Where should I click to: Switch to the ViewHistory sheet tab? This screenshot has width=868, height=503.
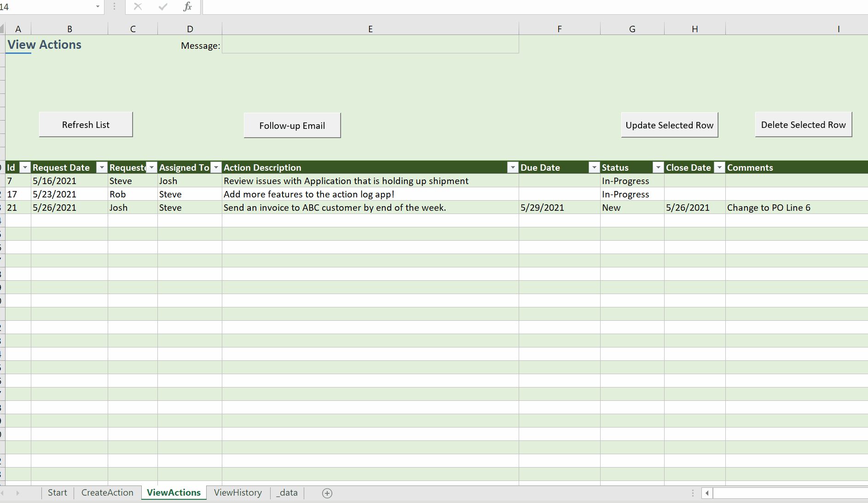tap(237, 492)
